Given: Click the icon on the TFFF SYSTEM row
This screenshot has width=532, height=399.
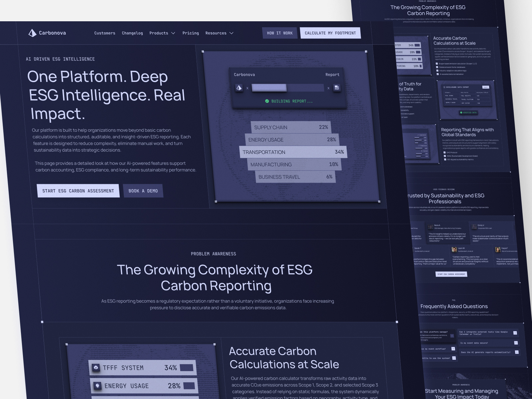Looking at the screenshot, I should point(96,367).
